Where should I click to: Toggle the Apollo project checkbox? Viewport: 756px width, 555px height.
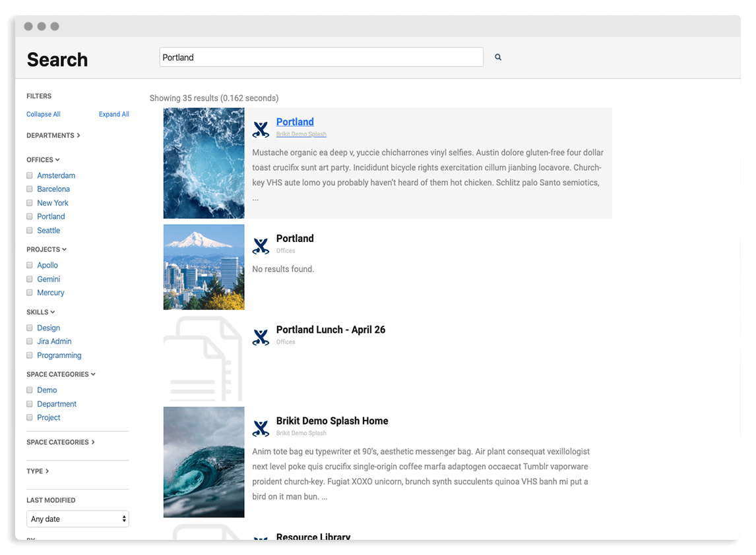pyautogui.click(x=30, y=265)
